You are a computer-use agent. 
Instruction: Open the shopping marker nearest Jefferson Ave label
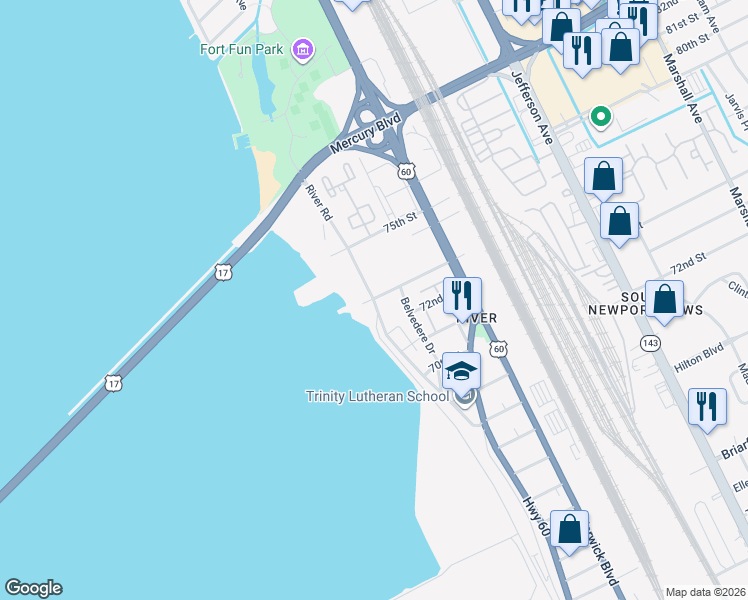point(603,180)
